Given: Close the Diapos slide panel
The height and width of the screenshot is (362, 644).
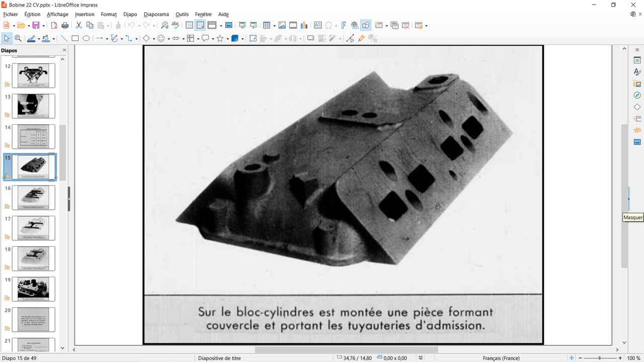Looking at the screenshot, I should (64, 50).
